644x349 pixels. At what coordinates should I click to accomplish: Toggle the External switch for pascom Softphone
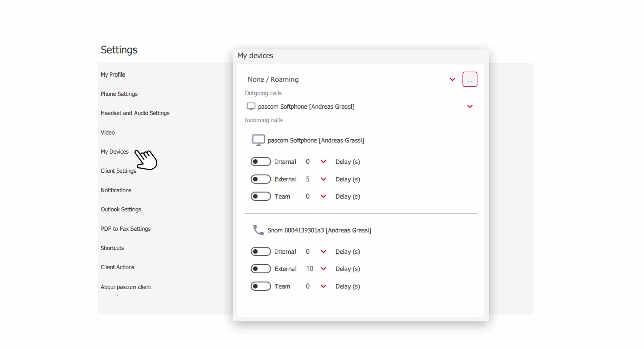click(x=261, y=179)
